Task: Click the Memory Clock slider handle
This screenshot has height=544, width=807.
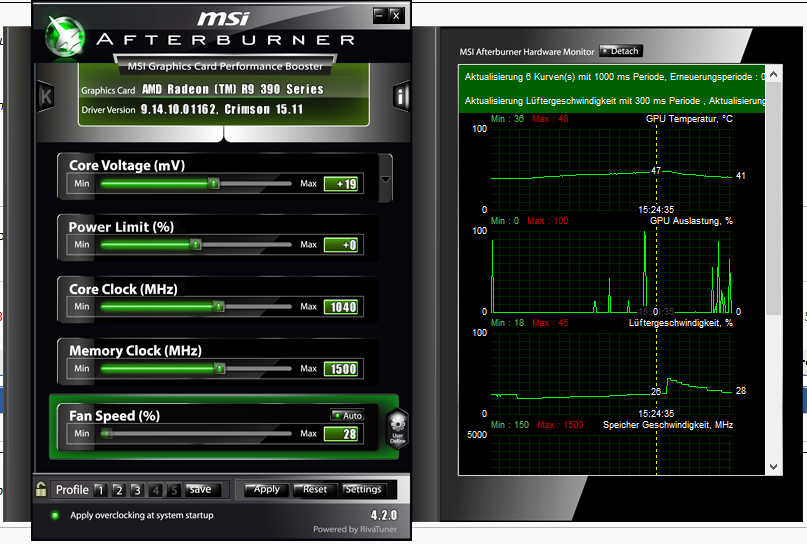Action: point(220,368)
